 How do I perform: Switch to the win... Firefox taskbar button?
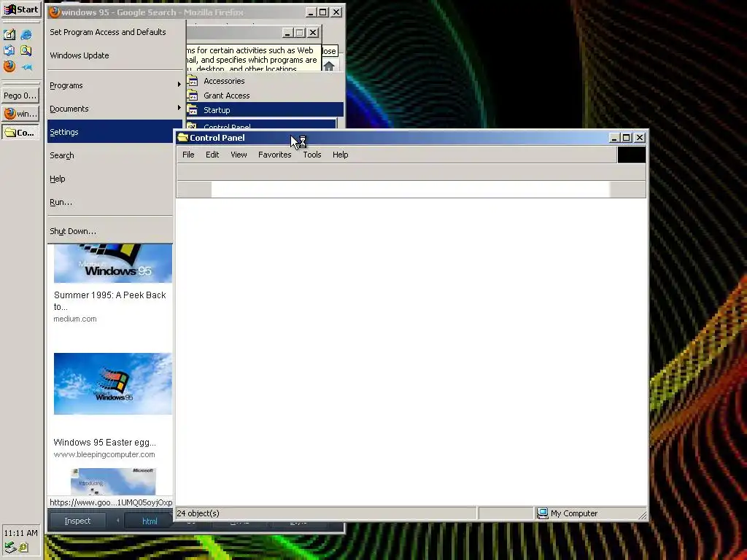pyautogui.click(x=20, y=113)
